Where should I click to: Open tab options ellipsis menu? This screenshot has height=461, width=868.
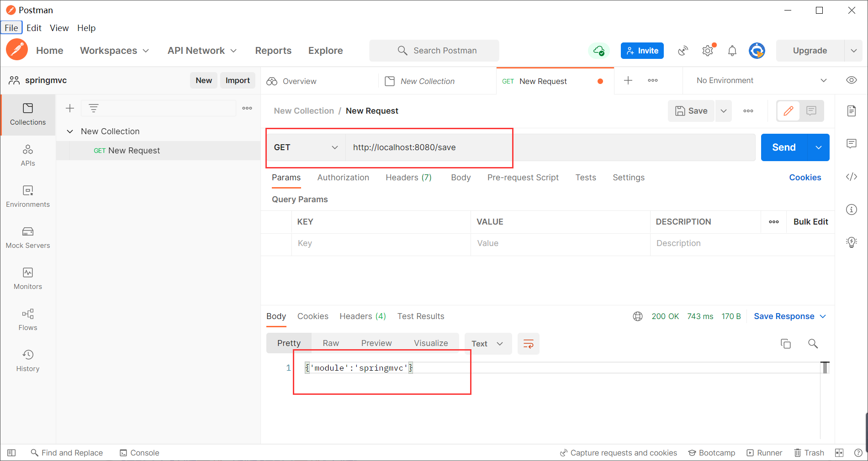click(653, 80)
